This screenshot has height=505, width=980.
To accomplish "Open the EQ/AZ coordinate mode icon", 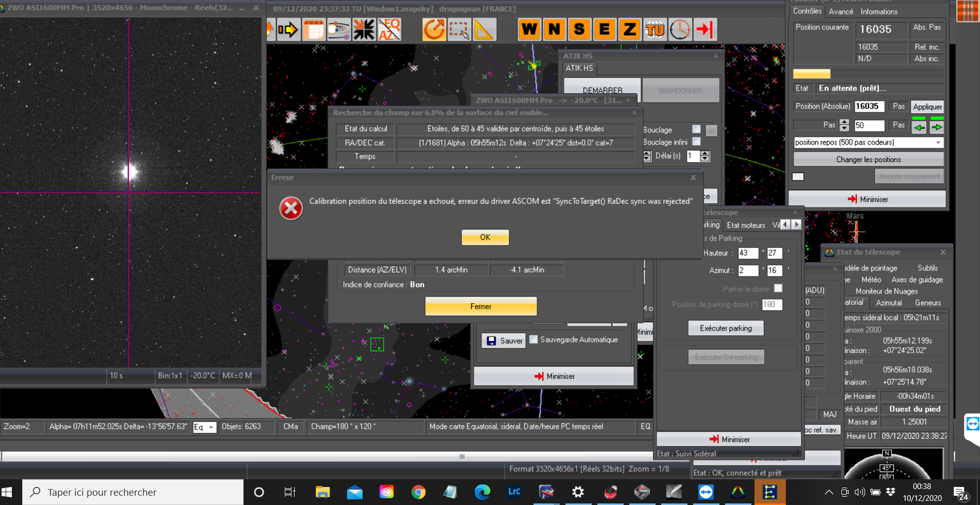I will click(x=389, y=29).
